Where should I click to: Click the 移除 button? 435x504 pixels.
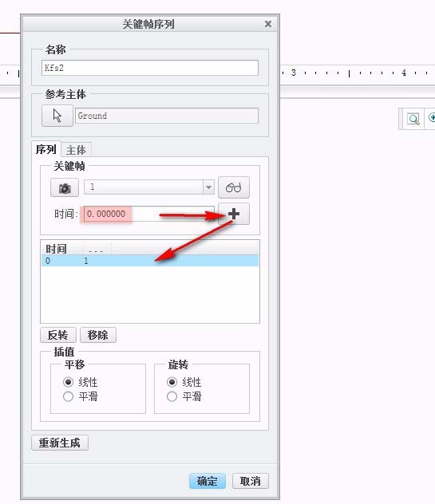98,335
